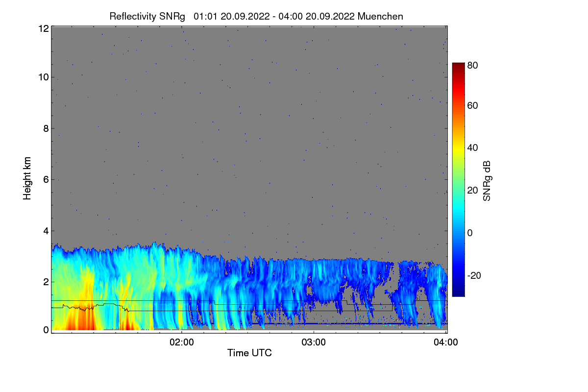Click the colorbar value 20
The width and height of the screenshot is (588, 392).
point(472,191)
